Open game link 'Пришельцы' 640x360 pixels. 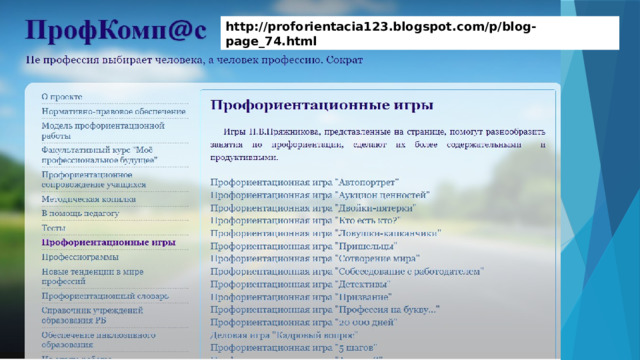point(304,246)
